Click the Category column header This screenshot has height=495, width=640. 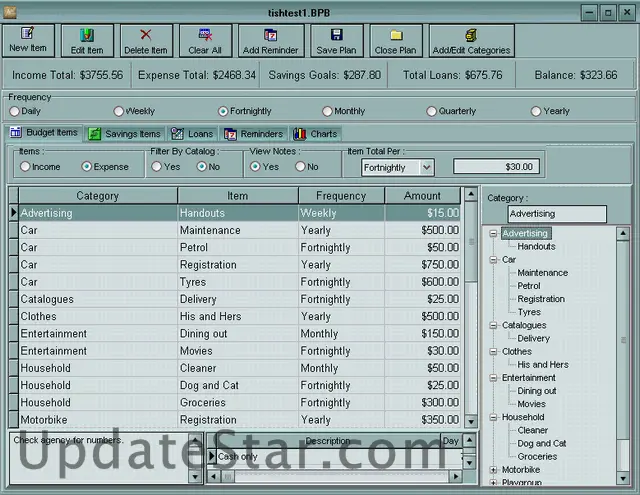(98, 196)
